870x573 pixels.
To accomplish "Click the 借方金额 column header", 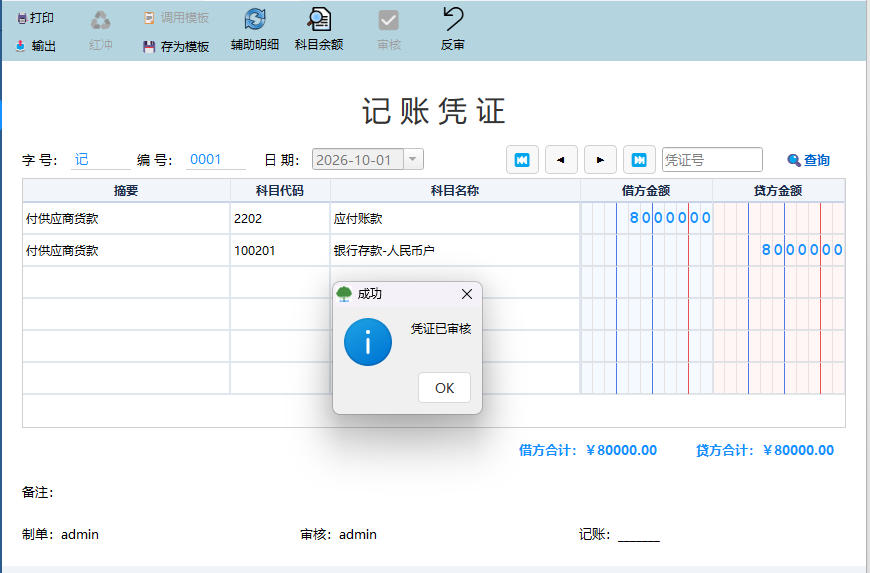I will [646, 191].
